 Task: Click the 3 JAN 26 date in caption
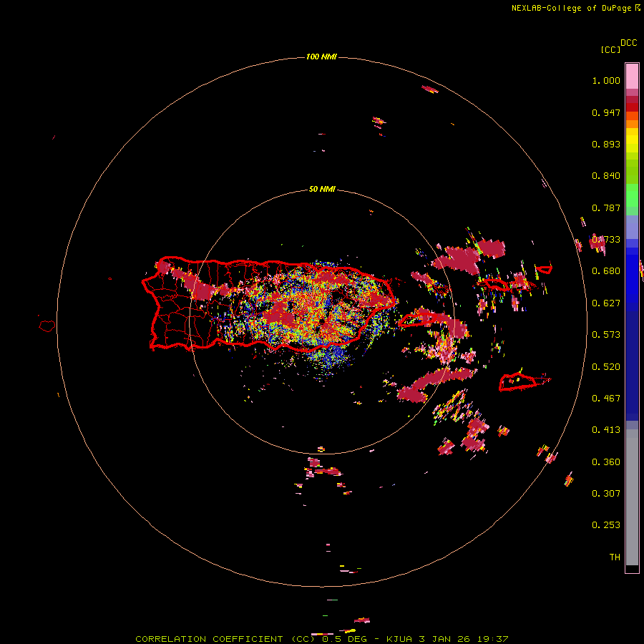[x=444, y=639]
